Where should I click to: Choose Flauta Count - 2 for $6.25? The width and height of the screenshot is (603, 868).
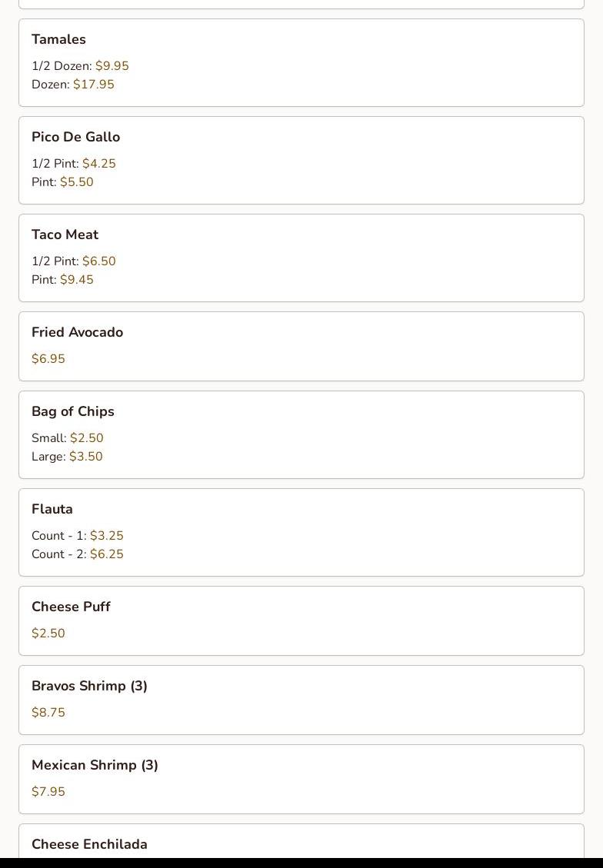78,554
